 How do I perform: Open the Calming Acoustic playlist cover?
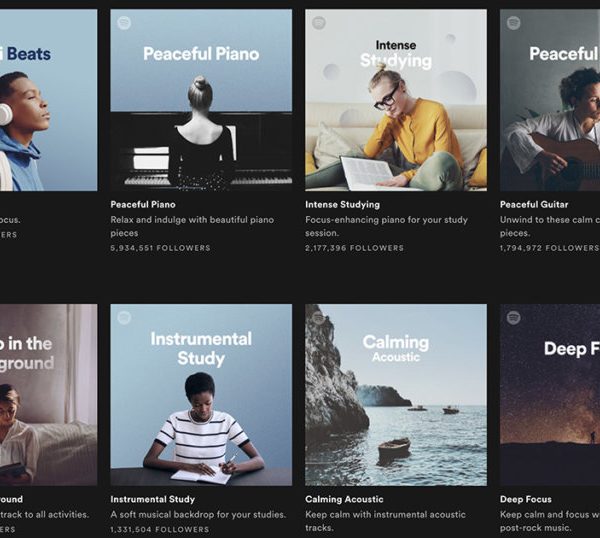pyautogui.click(x=396, y=395)
